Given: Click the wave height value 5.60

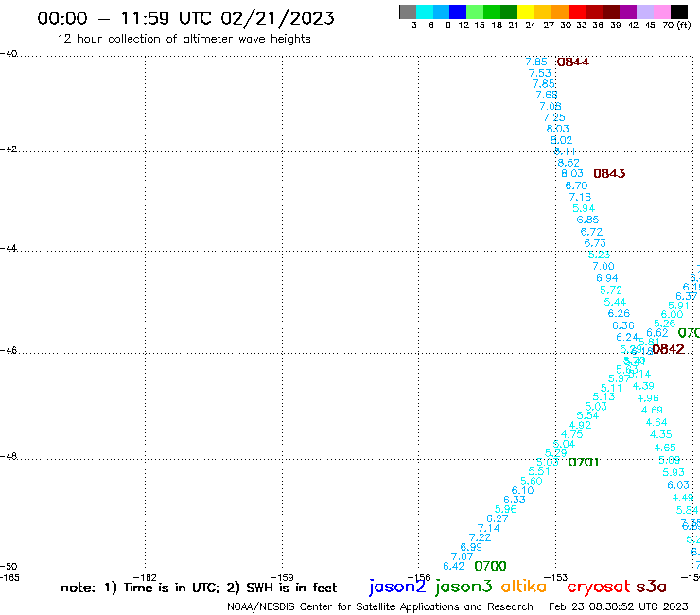Looking at the screenshot, I should 532,482.
